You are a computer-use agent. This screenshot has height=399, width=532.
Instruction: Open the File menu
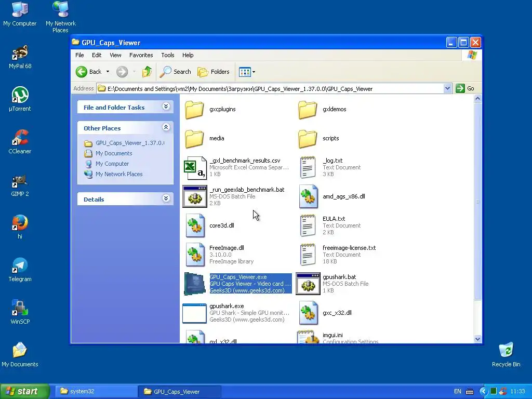pyautogui.click(x=79, y=55)
